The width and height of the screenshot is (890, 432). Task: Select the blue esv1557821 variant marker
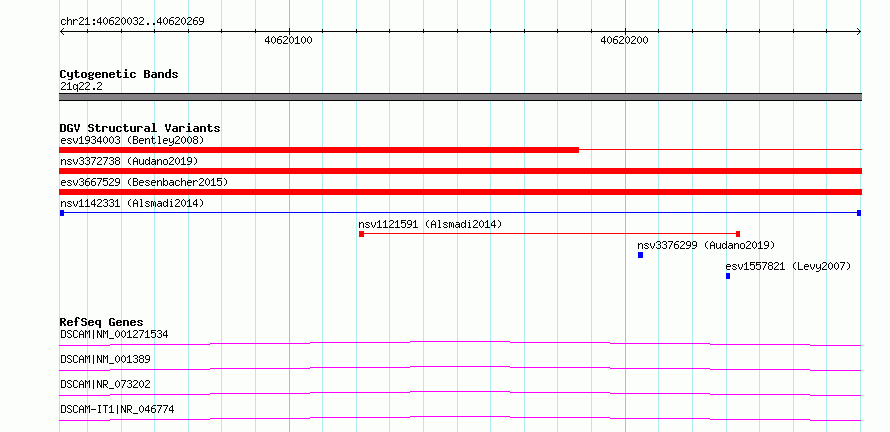point(728,276)
